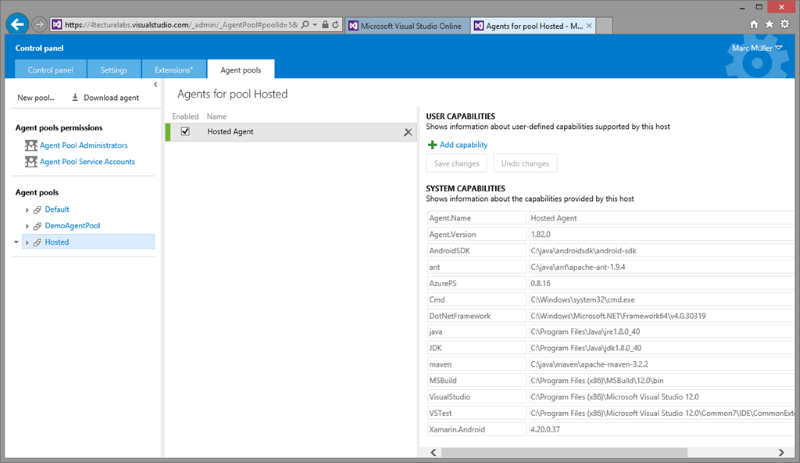Click the horizontal scrollbar right arrow
The image size is (800, 463).
click(781, 452)
